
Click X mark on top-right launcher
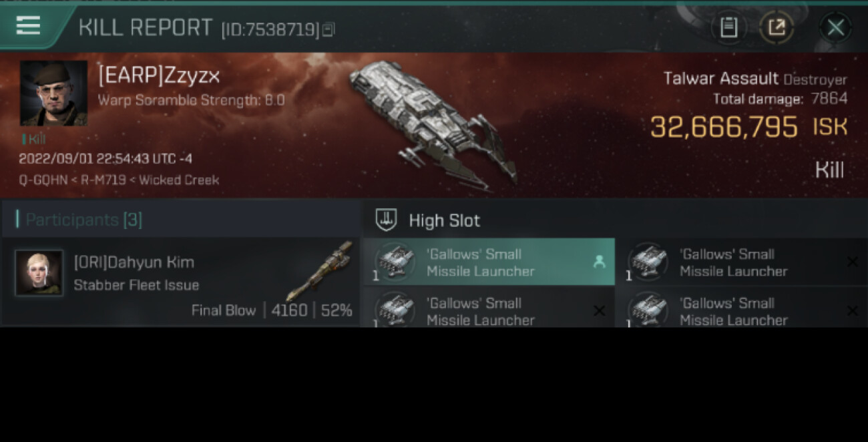click(x=852, y=262)
